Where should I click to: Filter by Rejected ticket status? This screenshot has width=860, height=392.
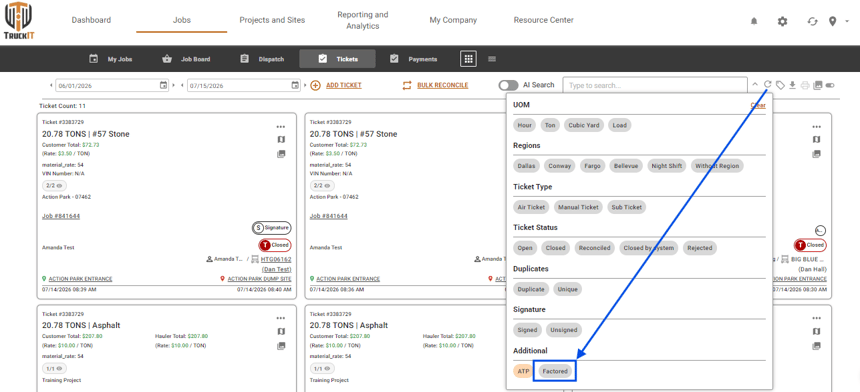click(700, 248)
